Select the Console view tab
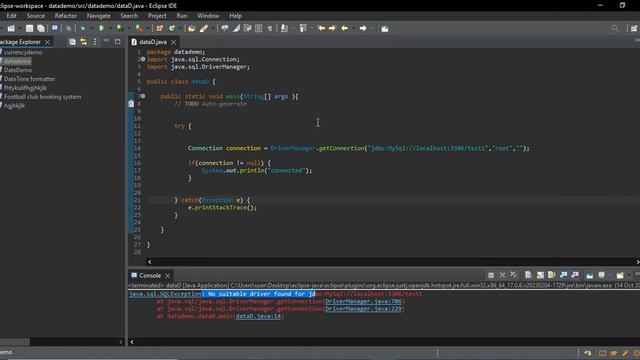This screenshot has height=360, width=640. [150, 276]
